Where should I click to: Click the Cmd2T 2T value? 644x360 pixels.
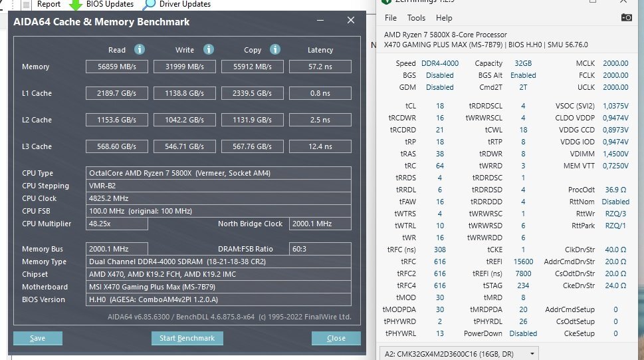click(523, 87)
